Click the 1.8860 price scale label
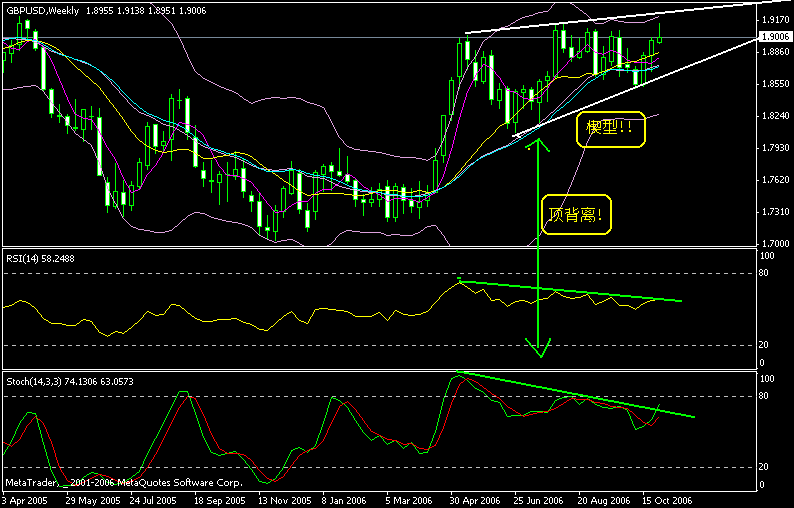This screenshot has width=794, height=508. coord(775,52)
